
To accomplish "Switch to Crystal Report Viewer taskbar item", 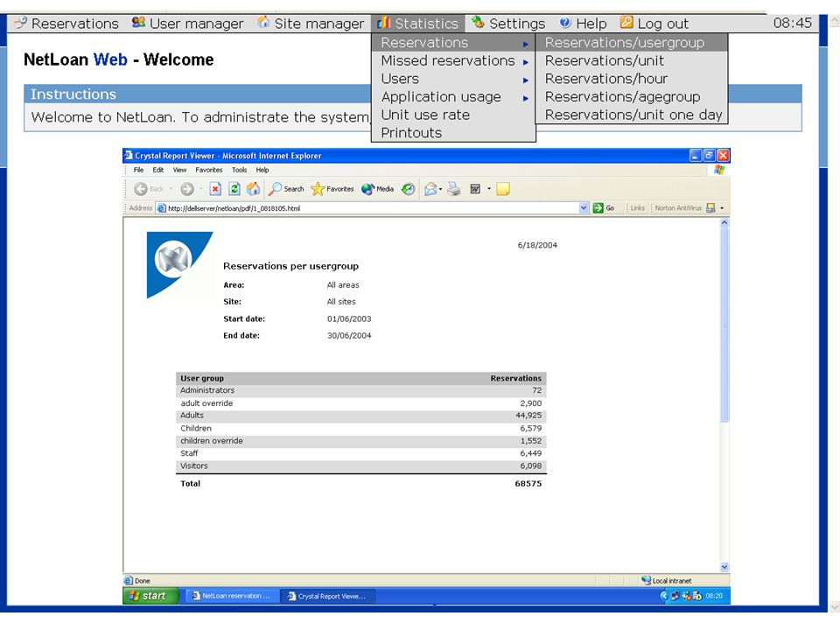I will (x=328, y=596).
